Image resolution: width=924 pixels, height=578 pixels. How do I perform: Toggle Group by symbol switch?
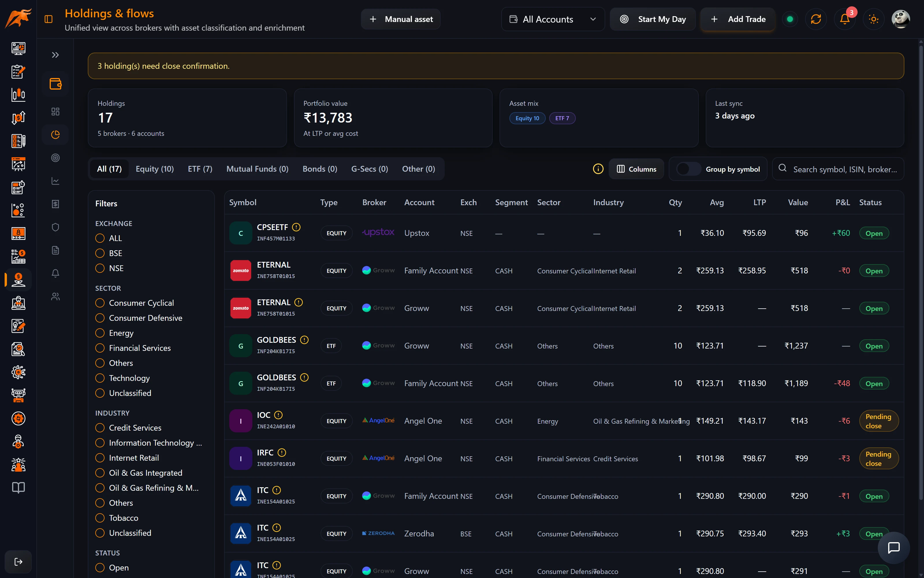pyautogui.click(x=688, y=169)
